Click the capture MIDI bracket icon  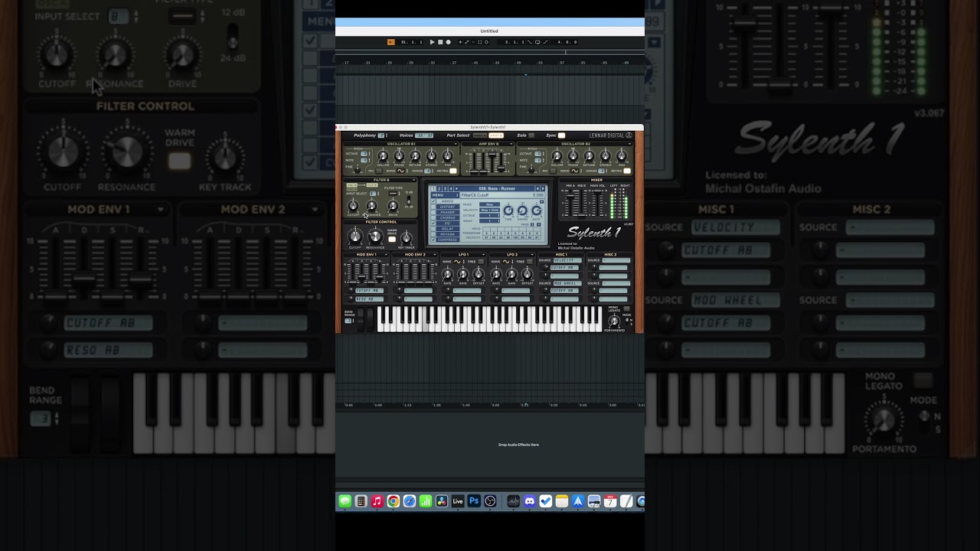coord(479,42)
